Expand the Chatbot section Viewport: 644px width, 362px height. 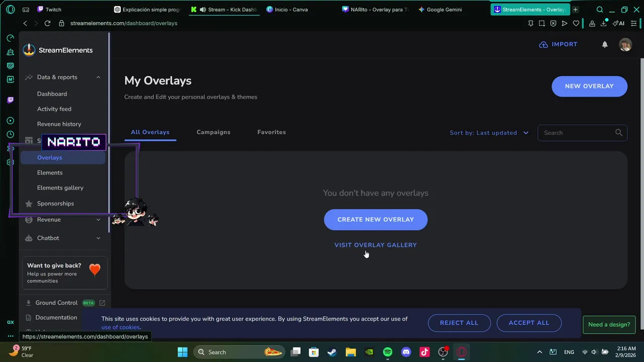pyautogui.click(x=98, y=238)
